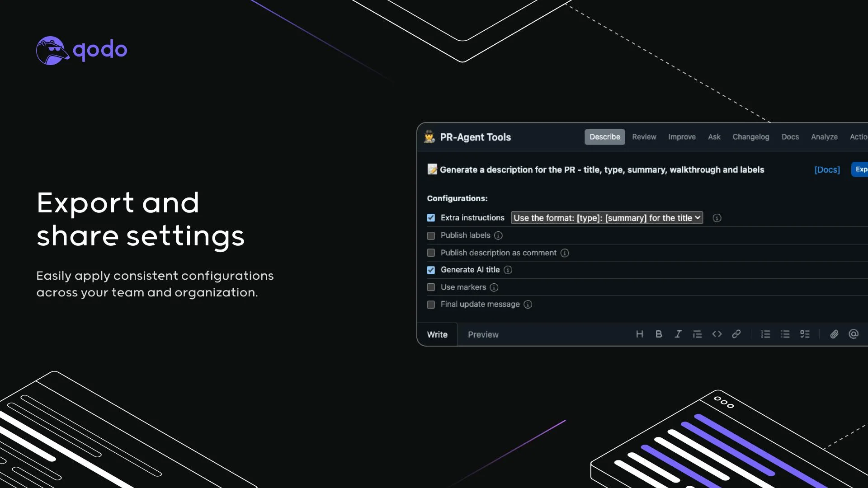Switch to the Ask tab

714,137
